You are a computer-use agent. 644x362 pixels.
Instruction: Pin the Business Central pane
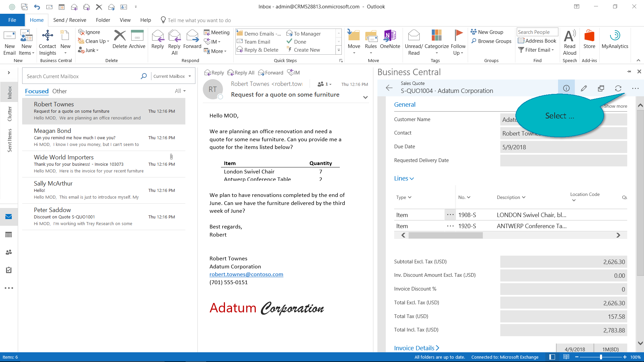[x=629, y=71]
